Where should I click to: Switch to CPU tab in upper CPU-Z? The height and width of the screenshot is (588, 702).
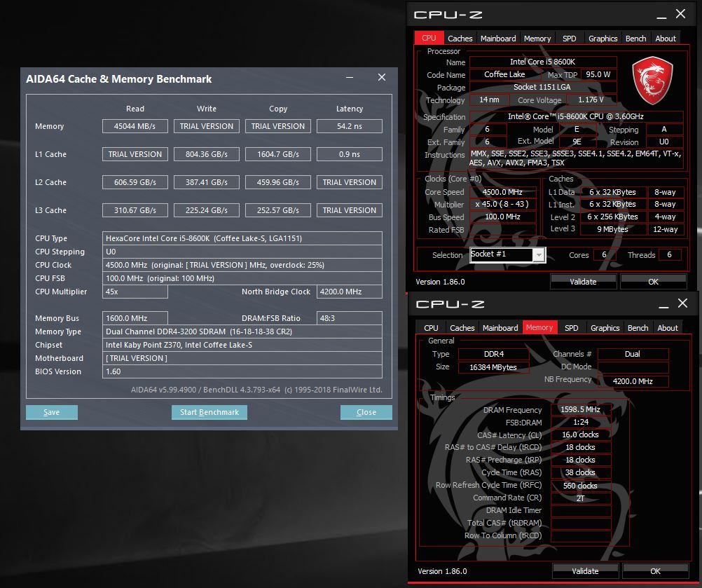pyautogui.click(x=429, y=38)
